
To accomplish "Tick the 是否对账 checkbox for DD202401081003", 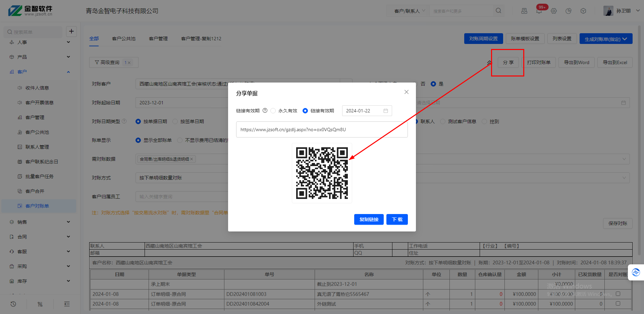I will pos(618,294).
